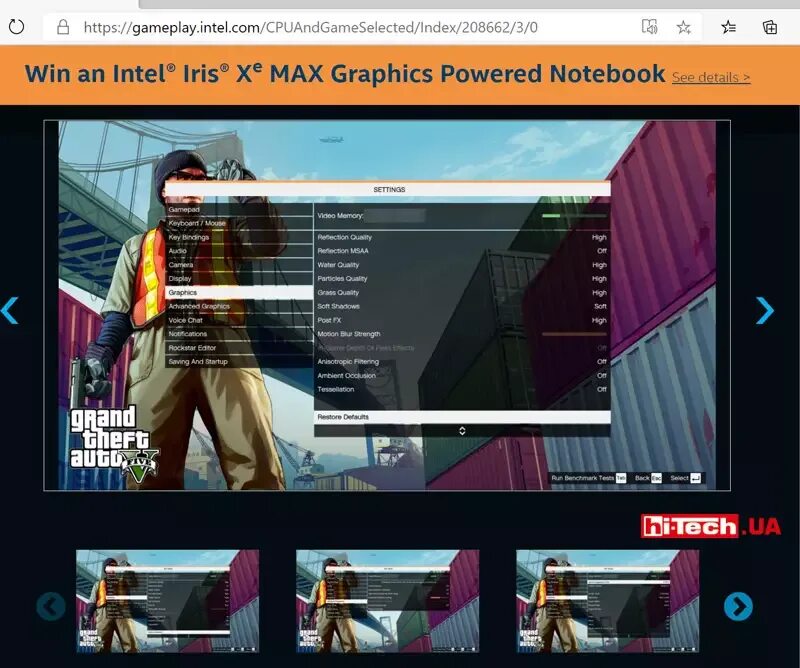Click the SETTINGS header bar
Image resolution: width=800 pixels, height=668 pixels.
click(x=388, y=189)
